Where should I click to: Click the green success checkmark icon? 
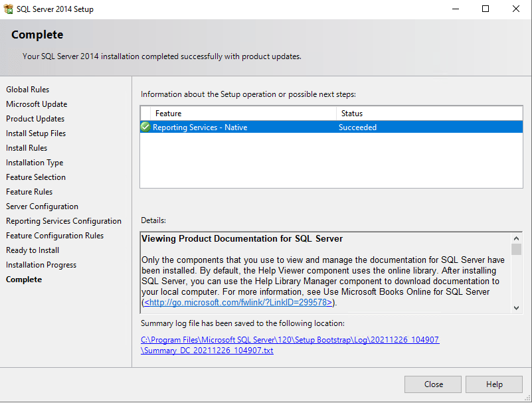click(x=145, y=127)
